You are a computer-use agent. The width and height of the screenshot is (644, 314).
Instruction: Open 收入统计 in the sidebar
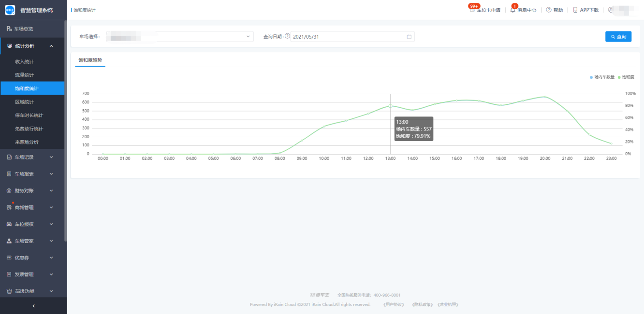[x=24, y=62]
